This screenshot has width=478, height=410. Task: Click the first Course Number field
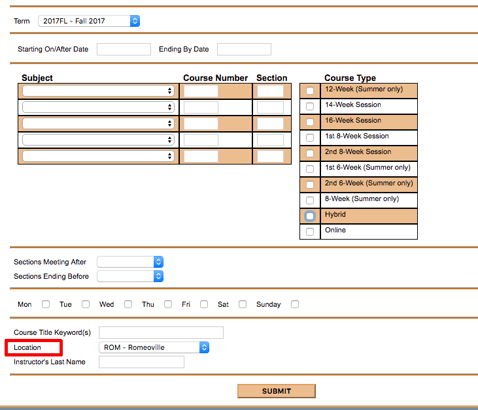(201, 91)
